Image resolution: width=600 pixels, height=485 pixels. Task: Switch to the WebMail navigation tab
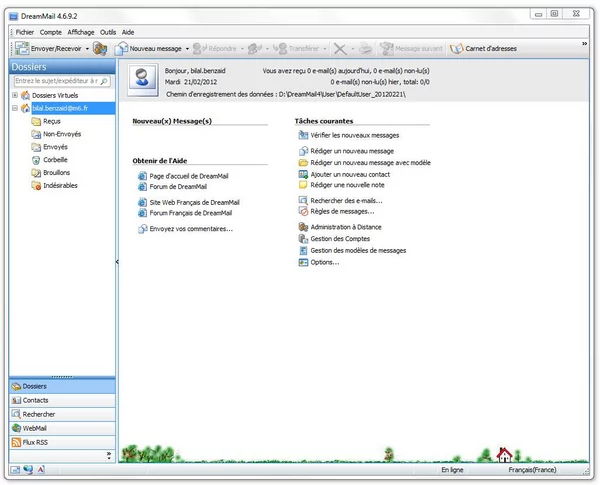tap(62, 428)
